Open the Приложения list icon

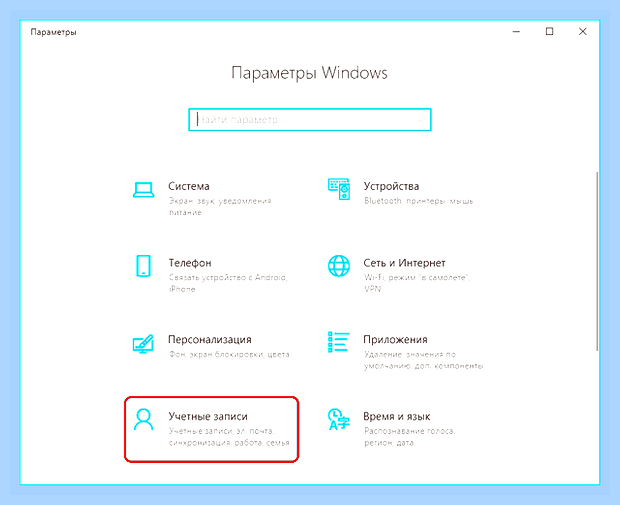pyautogui.click(x=339, y=342)
